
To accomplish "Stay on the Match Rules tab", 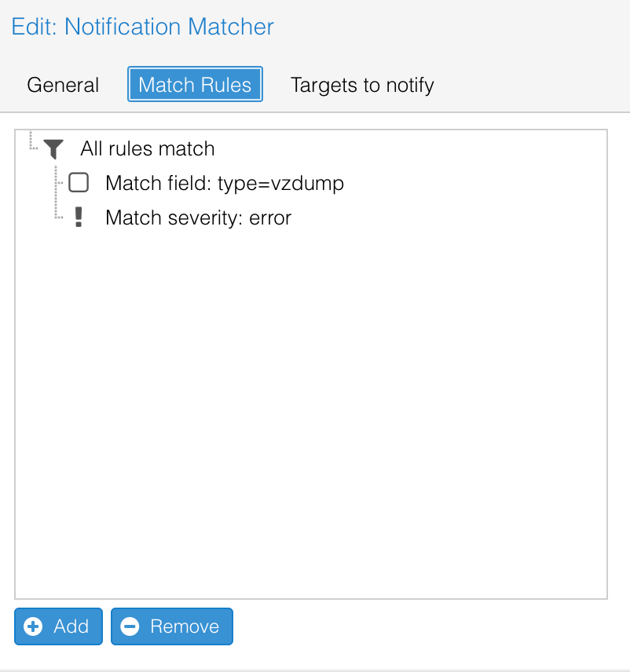I will click(x=194, y=84).
